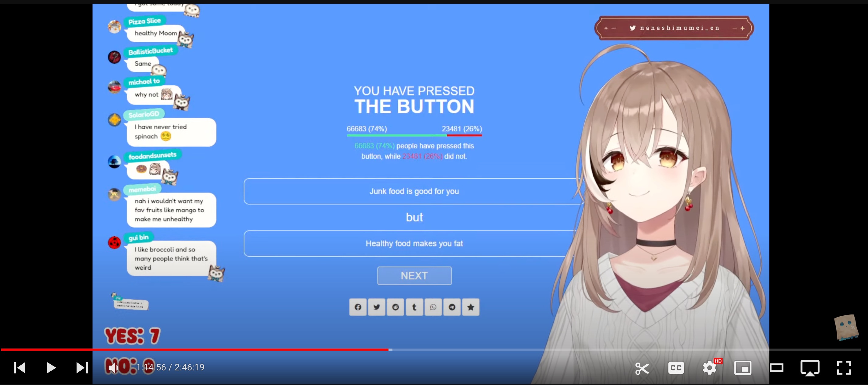868x385 pixels.
Task: Click the memeboi chat username
Action: [x=142, y=189]
